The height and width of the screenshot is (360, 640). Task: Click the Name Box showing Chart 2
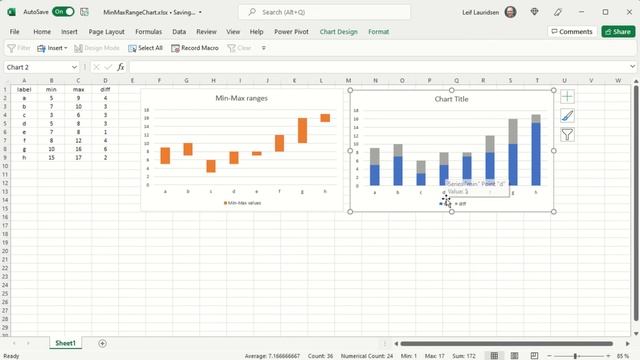(37, 67)
